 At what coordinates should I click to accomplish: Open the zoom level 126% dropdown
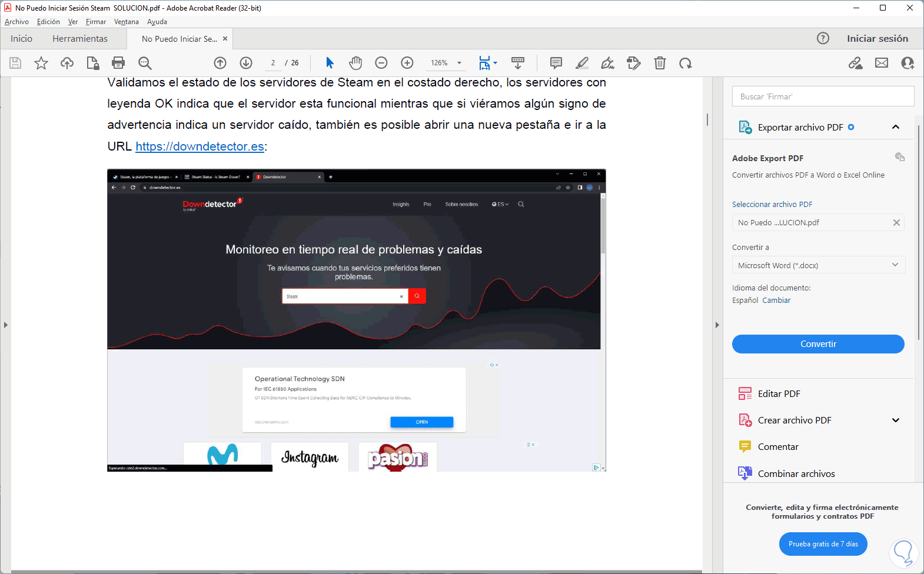(446, 63)
